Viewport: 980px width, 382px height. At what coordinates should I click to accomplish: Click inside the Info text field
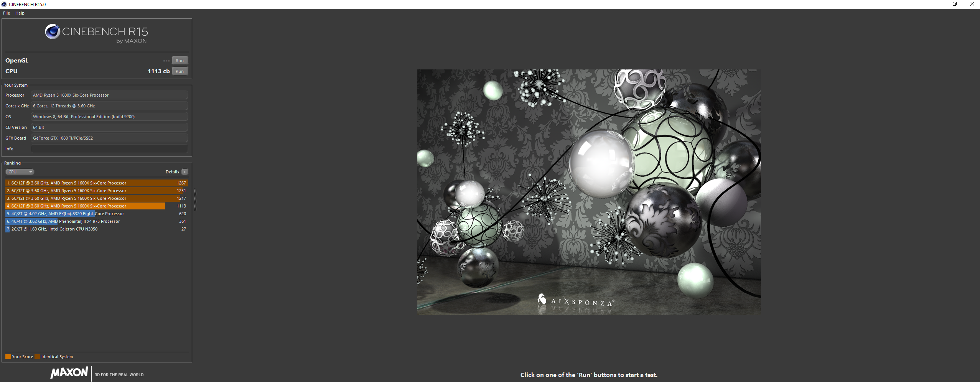click(x=109, y=149)
